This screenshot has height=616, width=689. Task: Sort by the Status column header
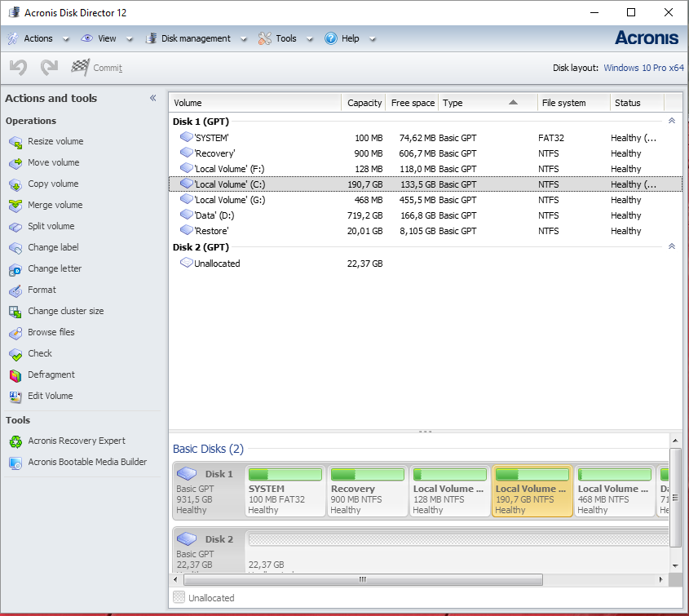coord(637,103)
